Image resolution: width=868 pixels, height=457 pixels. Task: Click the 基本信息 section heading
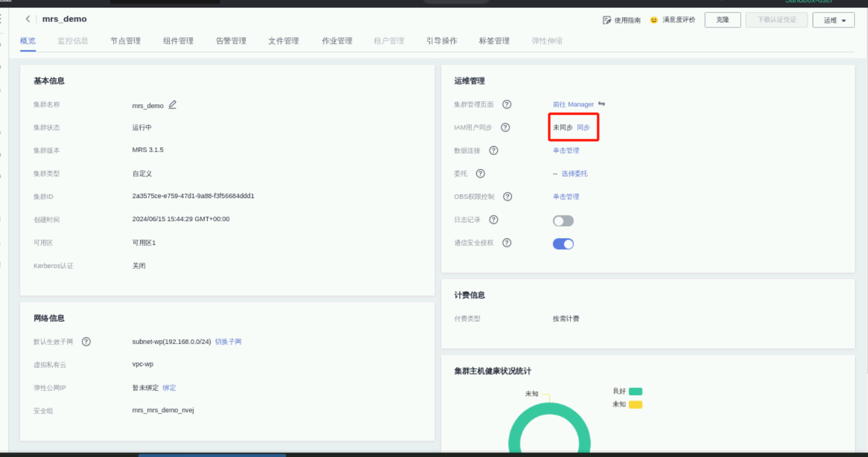point(49,81)
